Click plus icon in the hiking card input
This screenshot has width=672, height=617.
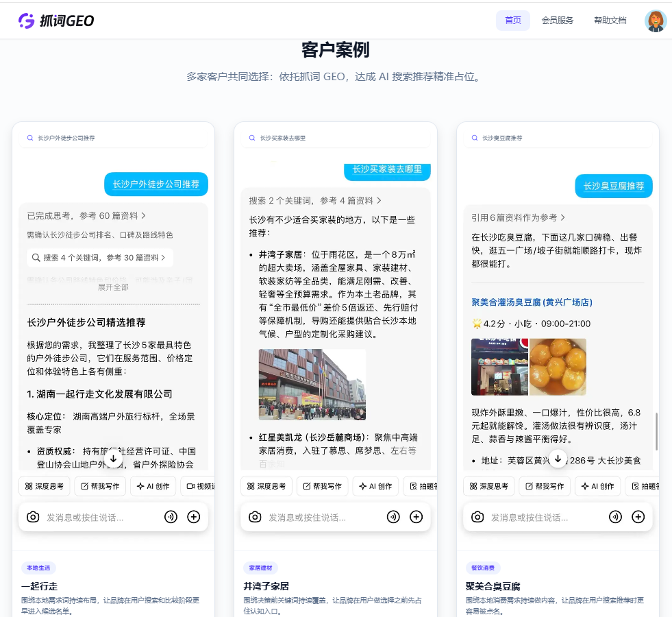[194, 517]
